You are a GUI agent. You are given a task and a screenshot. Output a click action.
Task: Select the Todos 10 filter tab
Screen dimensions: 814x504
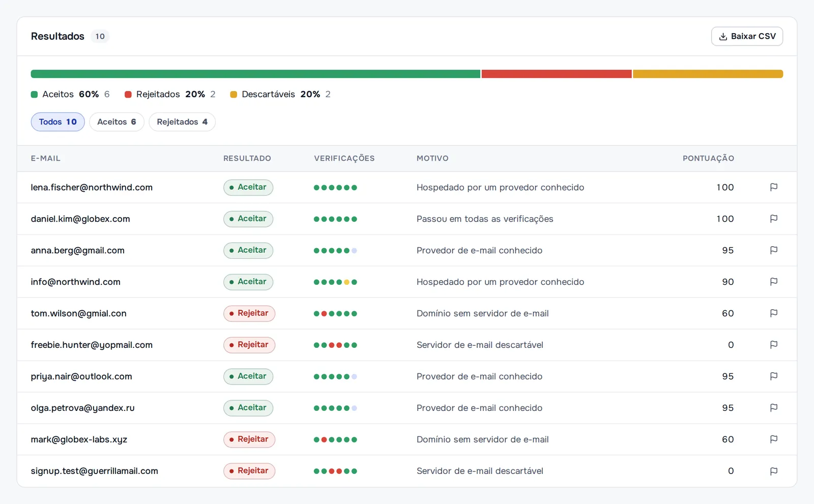57,122
